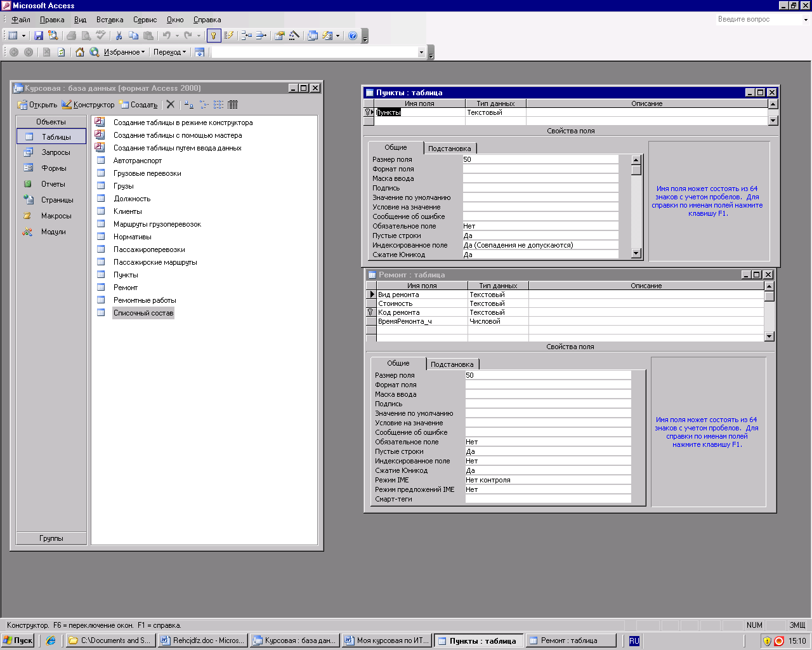Delete object with X icon in database window
This screenshot has height=650, width=812.
[x=171, y=105]
